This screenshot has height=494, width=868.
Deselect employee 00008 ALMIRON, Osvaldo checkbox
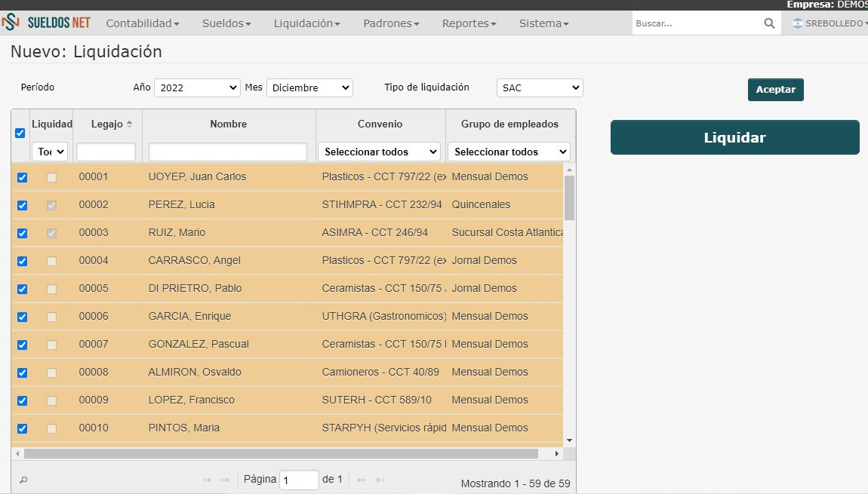click(22, 373)
